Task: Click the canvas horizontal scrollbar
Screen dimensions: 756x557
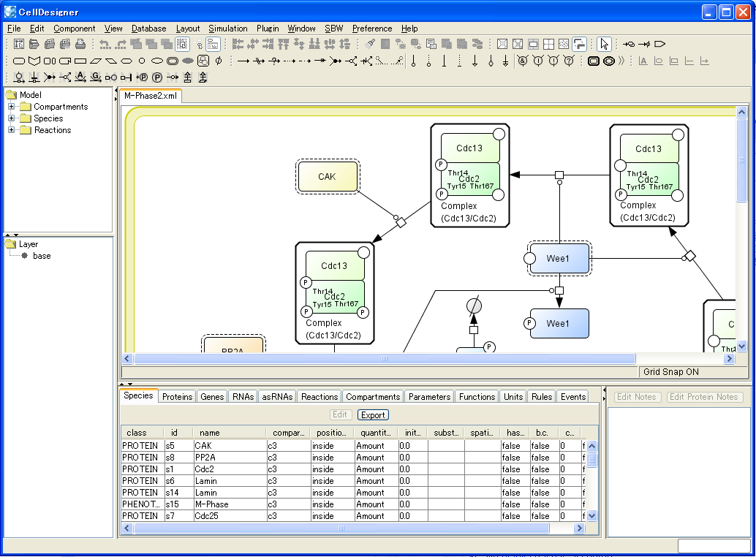Action: tap(380, 359)
